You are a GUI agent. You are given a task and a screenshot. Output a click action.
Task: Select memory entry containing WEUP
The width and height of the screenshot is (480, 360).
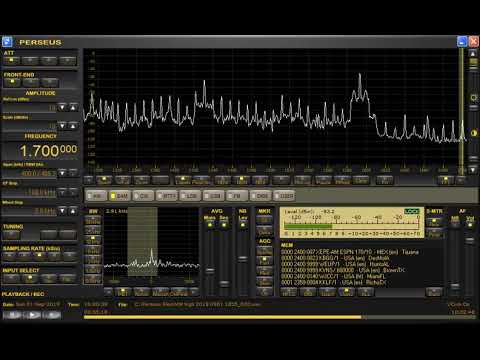335,264
